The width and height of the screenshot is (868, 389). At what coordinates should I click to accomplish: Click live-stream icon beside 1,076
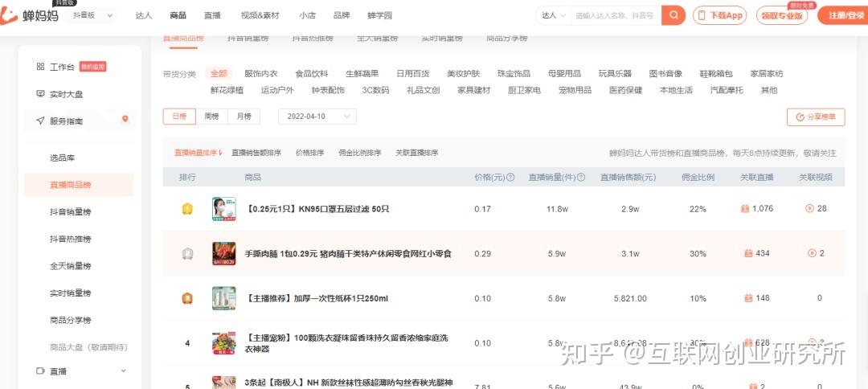745,209
